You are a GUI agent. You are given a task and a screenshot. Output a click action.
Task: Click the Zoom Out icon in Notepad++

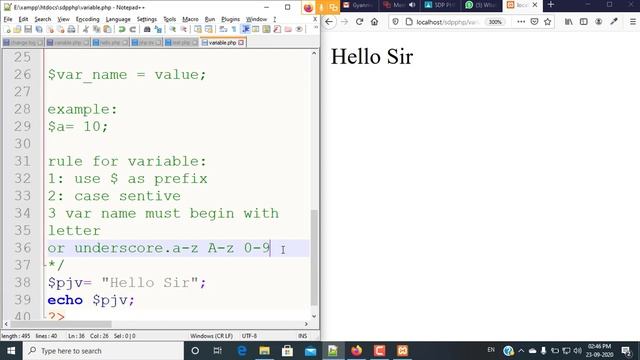pyautogui.click(x=183, y=29)
